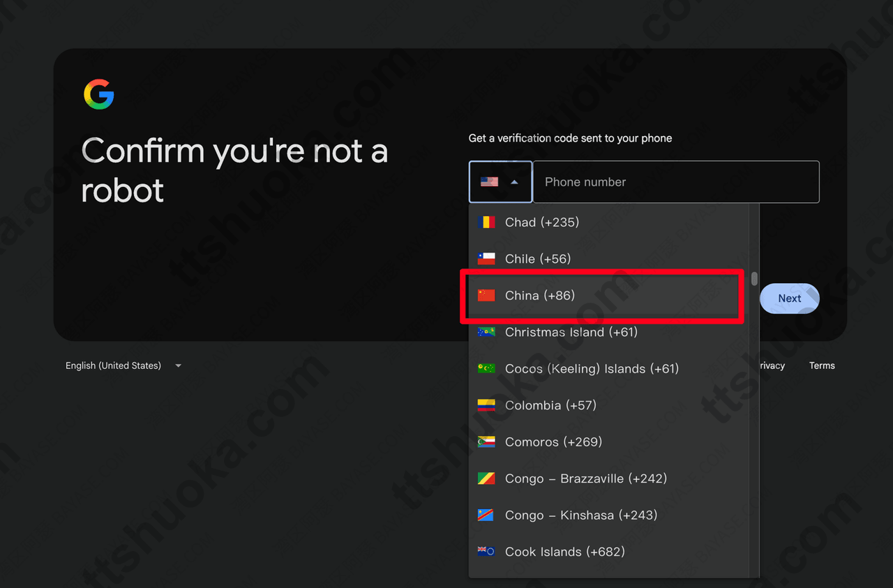Open the Privacy link
Screen dimensions: 893x588
point(772,365)
